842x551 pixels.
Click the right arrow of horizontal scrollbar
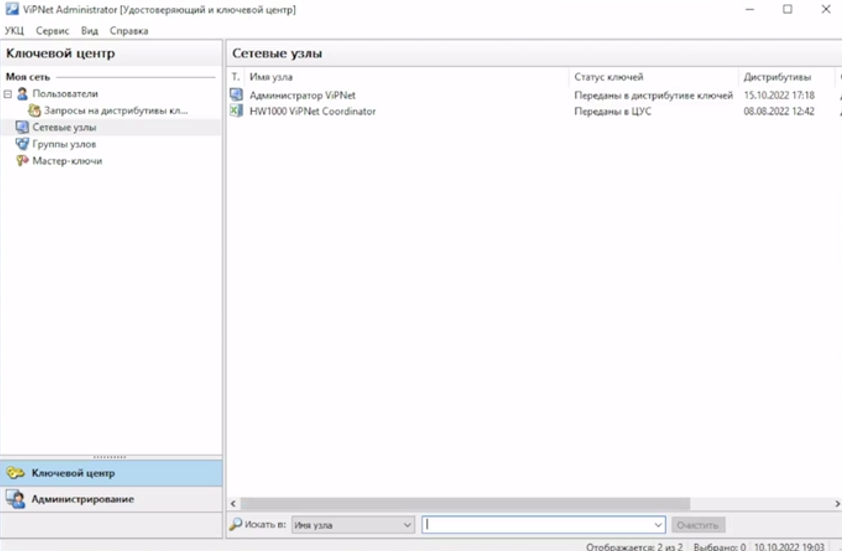pyautogui.click(x=837, y=504)
